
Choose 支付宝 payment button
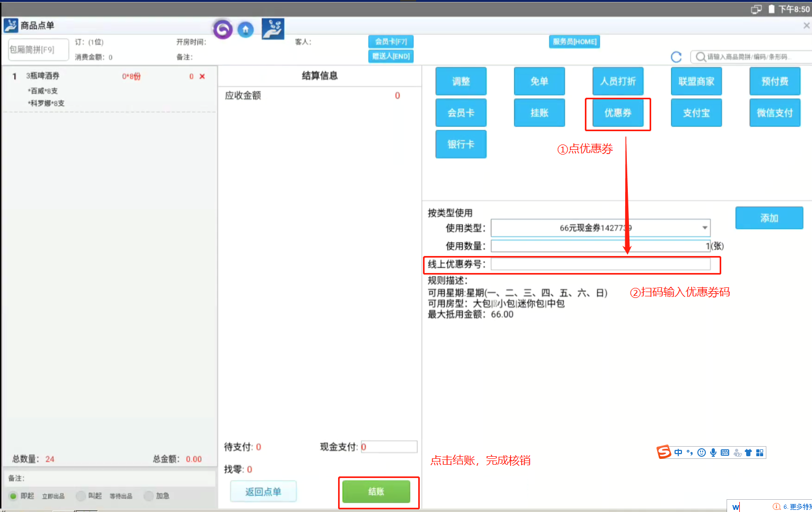pos(696,113)
